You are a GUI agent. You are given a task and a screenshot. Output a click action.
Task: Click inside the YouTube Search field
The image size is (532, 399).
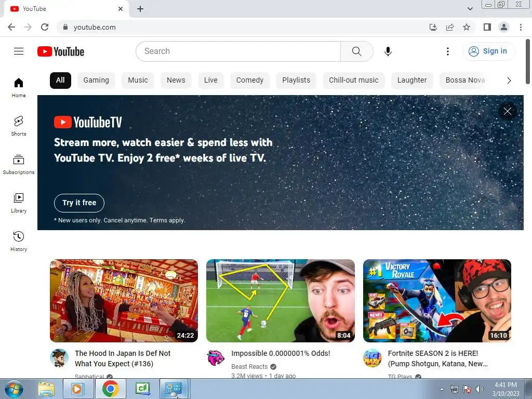pyautogui.click(x=238, y=51)
